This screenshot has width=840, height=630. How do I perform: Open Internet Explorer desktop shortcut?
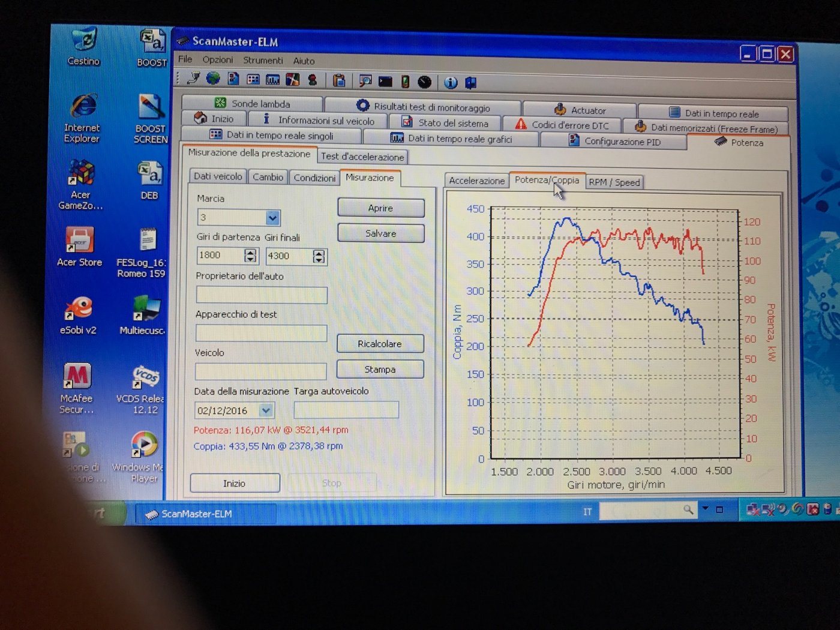coord(83,118)
